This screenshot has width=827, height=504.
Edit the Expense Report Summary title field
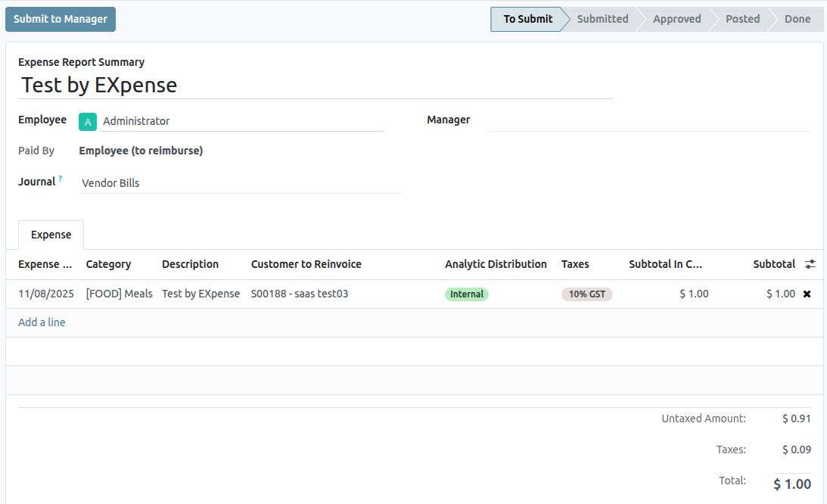315,85
